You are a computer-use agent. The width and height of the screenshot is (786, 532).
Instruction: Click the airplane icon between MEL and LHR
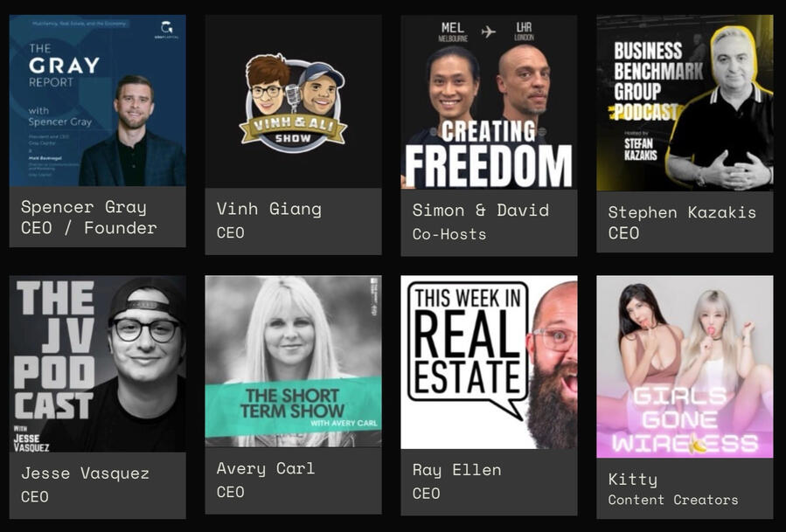pyautogui.click(x=488, y=32)
